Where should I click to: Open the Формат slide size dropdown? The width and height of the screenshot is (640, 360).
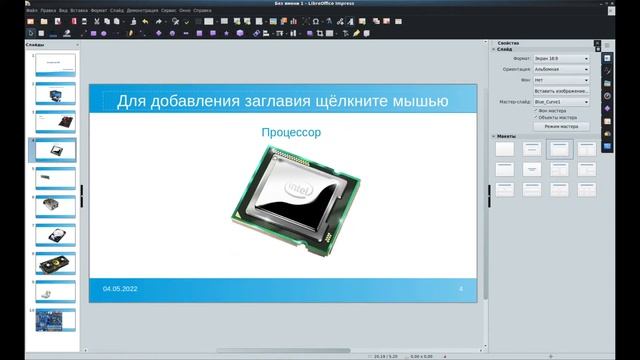[561, 59]
